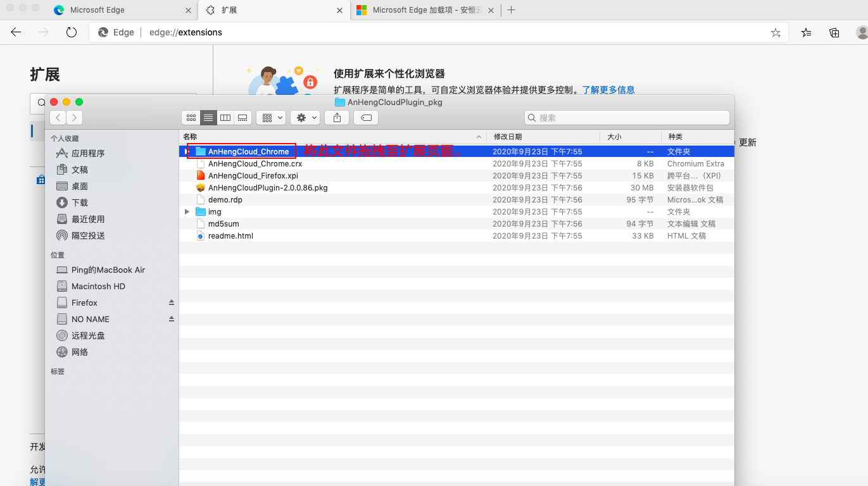Click the Finder edit tags button

click(366, 118)
